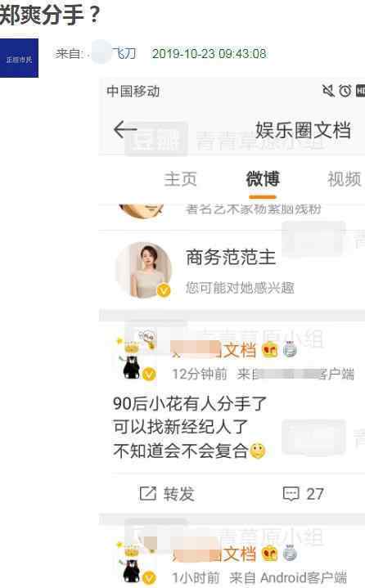Open the 视频 tab

[345, 179]
